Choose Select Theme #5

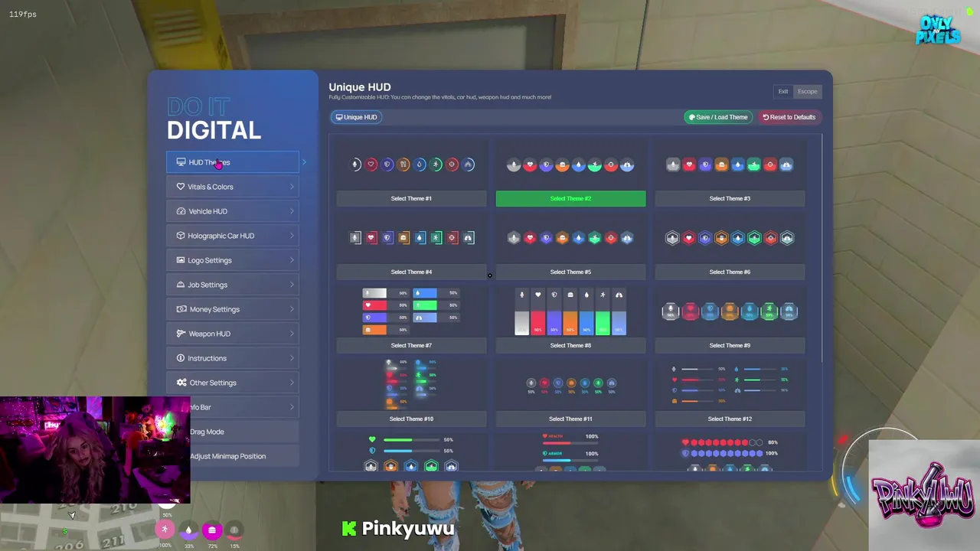point(570,272)
